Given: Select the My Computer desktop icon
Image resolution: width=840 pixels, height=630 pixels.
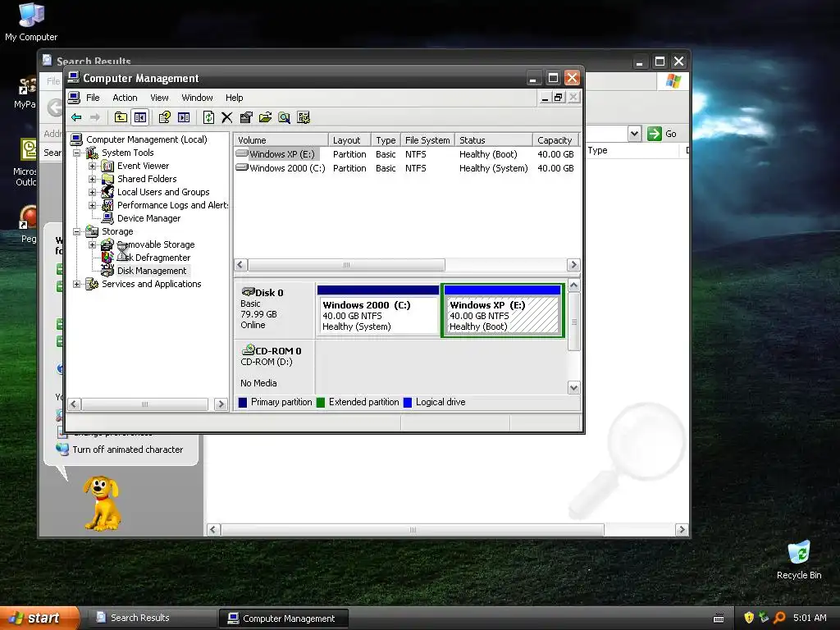Looking at the screenshot, I should tap(31, 21).
